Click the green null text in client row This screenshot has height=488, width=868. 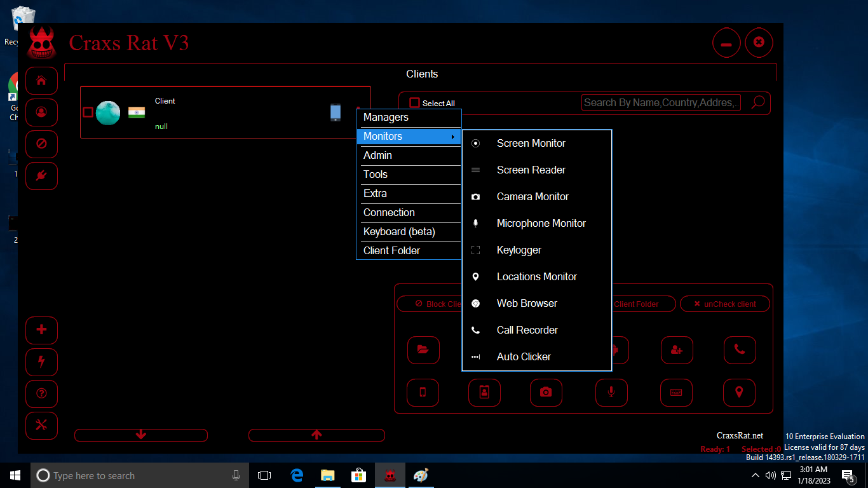pos(161,126)
